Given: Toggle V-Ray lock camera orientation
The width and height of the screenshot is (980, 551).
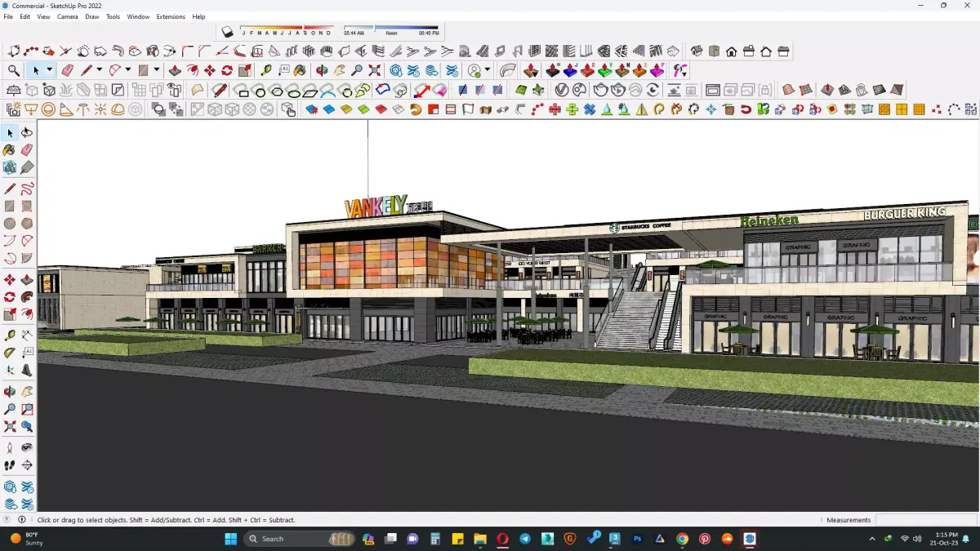Looking at the screenshot, I should pos(765,90).
